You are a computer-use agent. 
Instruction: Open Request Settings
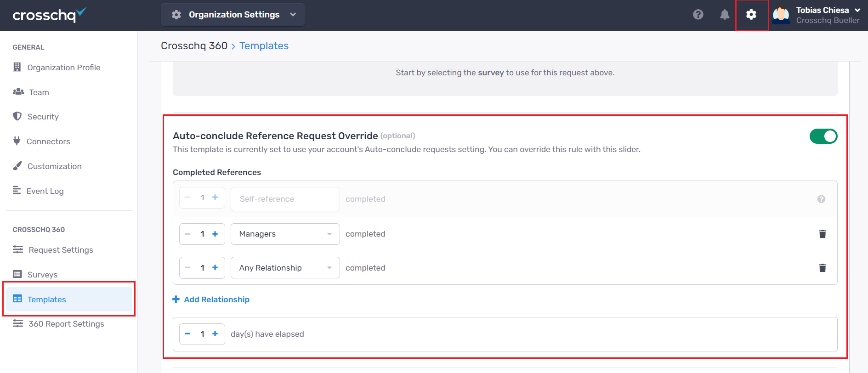(61, 250)
